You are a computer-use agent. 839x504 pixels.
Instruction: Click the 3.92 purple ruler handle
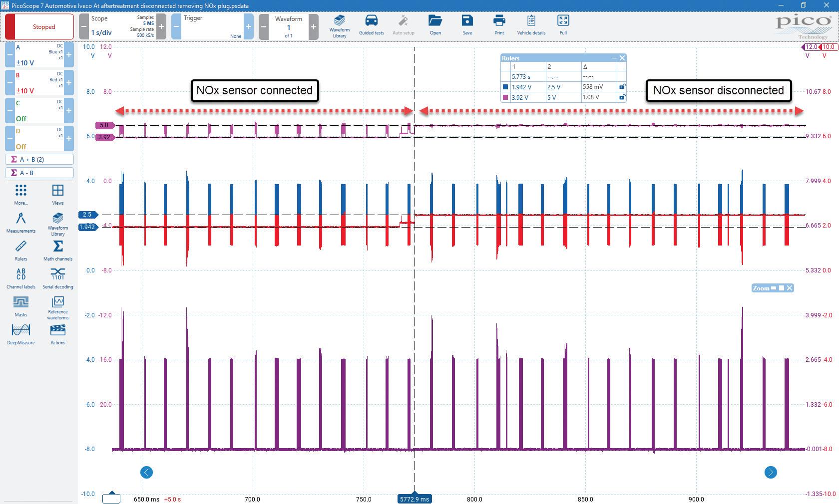[x=104, y=137]
